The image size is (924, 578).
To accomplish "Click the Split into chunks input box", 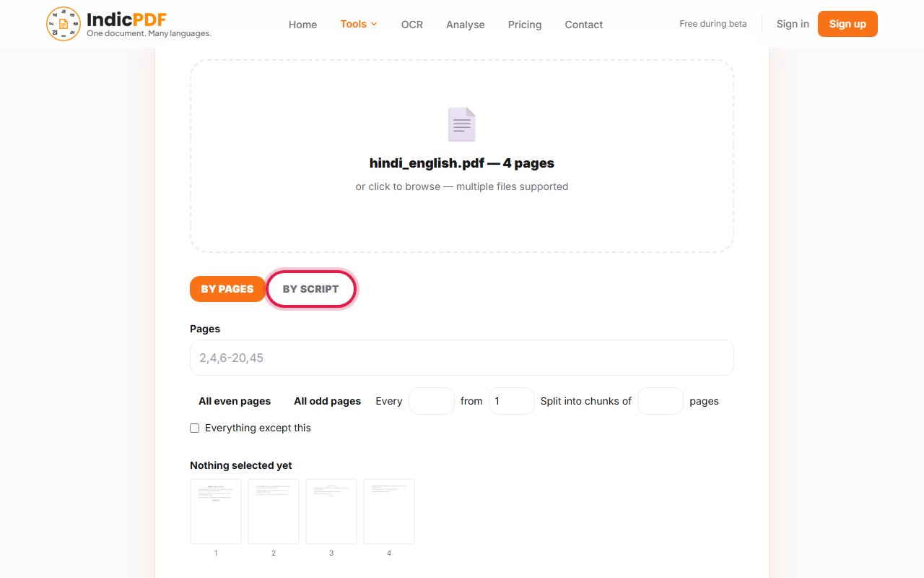I will 661,401.
